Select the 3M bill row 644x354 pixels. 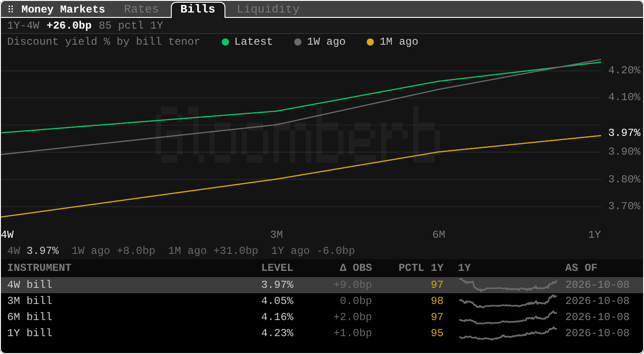pyautogui.click(x=322, y=301)
